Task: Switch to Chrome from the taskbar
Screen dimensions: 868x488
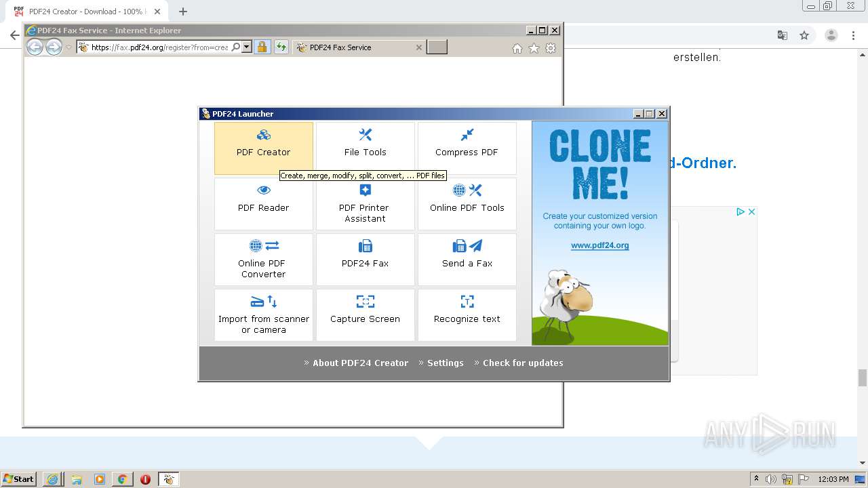Action: click(x=122, y=479)
